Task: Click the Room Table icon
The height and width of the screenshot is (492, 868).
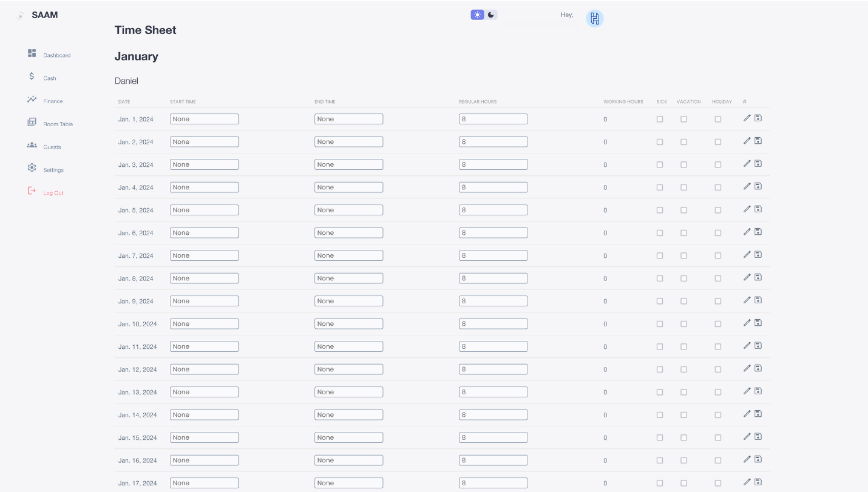Action: point(32,121)
